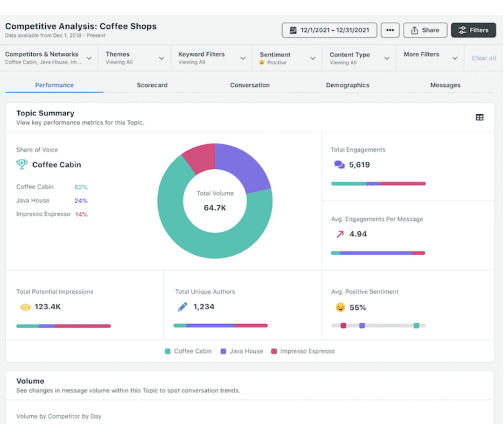Open the Performance tab
Viewport: 504px width, 446px height.
coord(54,85)
